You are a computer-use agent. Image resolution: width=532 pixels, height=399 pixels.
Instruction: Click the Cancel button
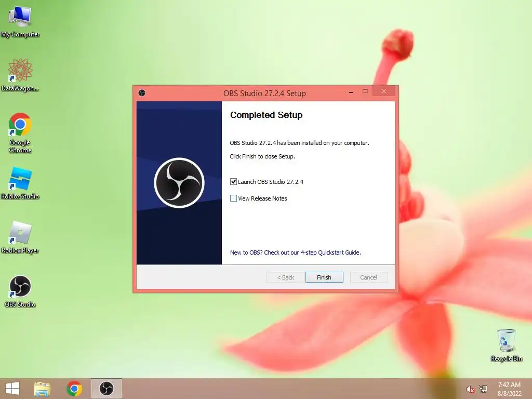click(x=368, y=277)
